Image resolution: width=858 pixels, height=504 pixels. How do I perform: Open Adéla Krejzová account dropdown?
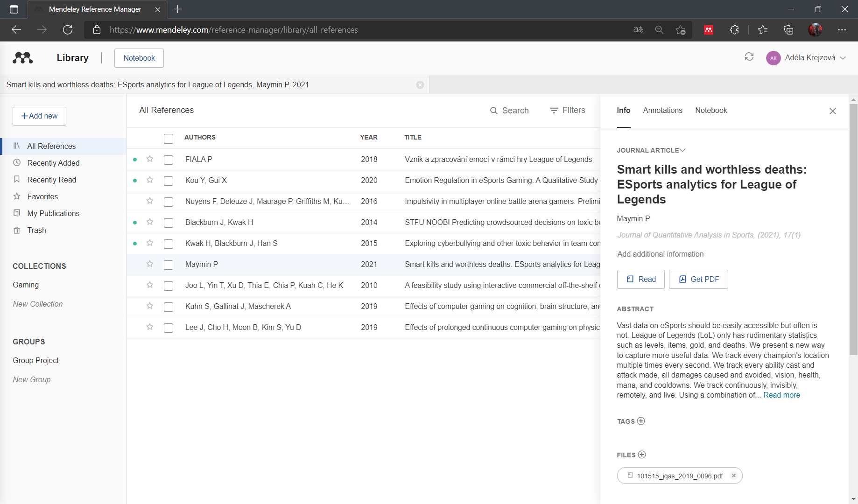pos(815,58)
